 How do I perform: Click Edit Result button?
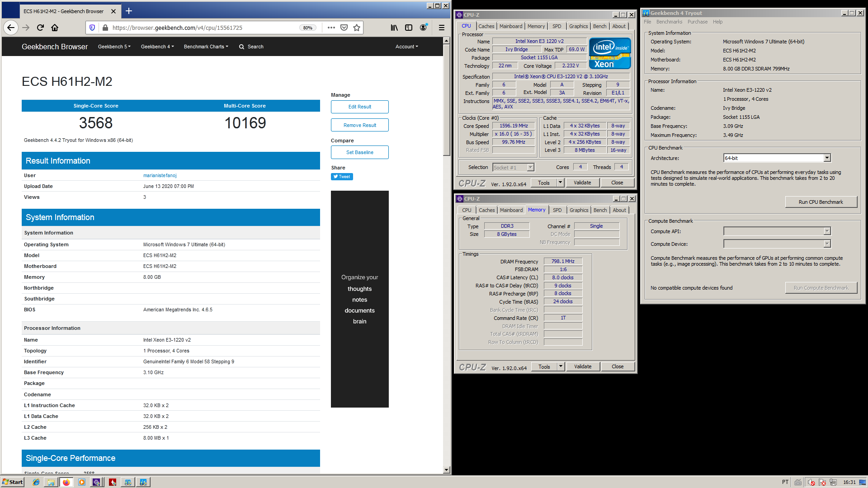(360, 107)
